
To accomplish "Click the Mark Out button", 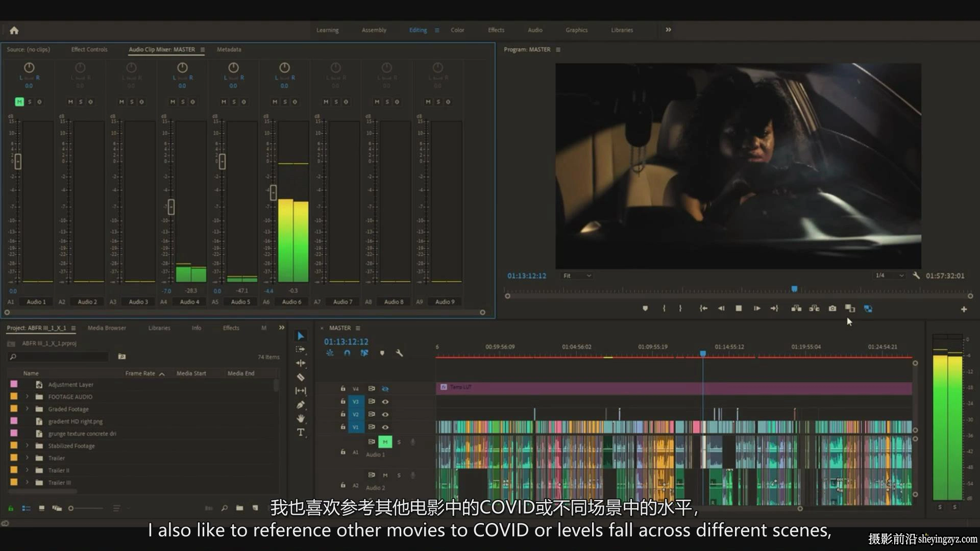I will 680,309.
